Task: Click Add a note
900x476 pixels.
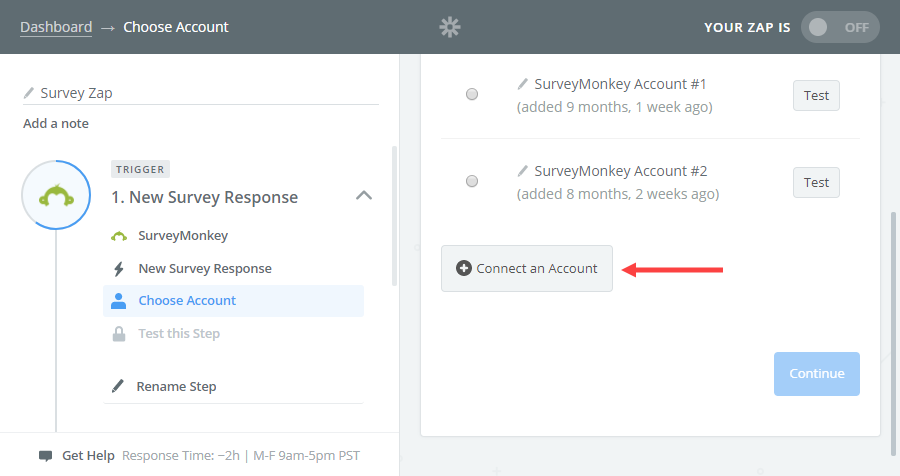Action: coord(56,123)
